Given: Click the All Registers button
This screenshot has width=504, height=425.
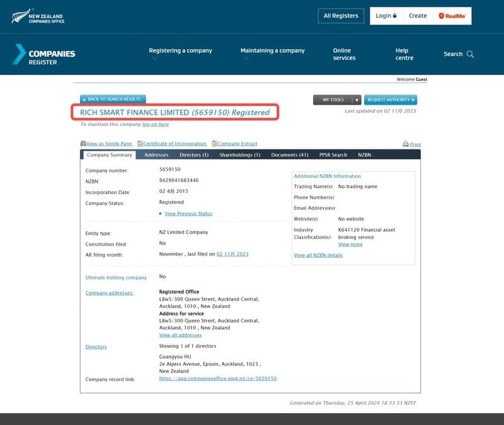Looking at the screenshot, I should point(340,15).
